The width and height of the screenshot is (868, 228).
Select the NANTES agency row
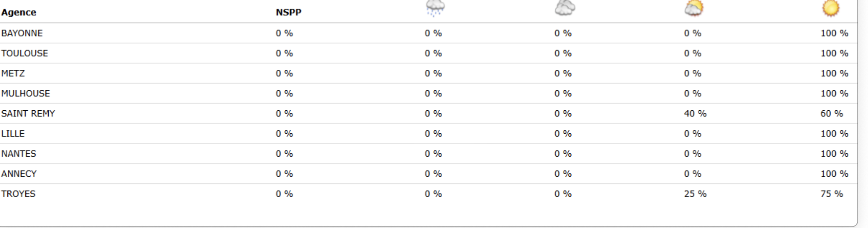(x=19, y=154)
